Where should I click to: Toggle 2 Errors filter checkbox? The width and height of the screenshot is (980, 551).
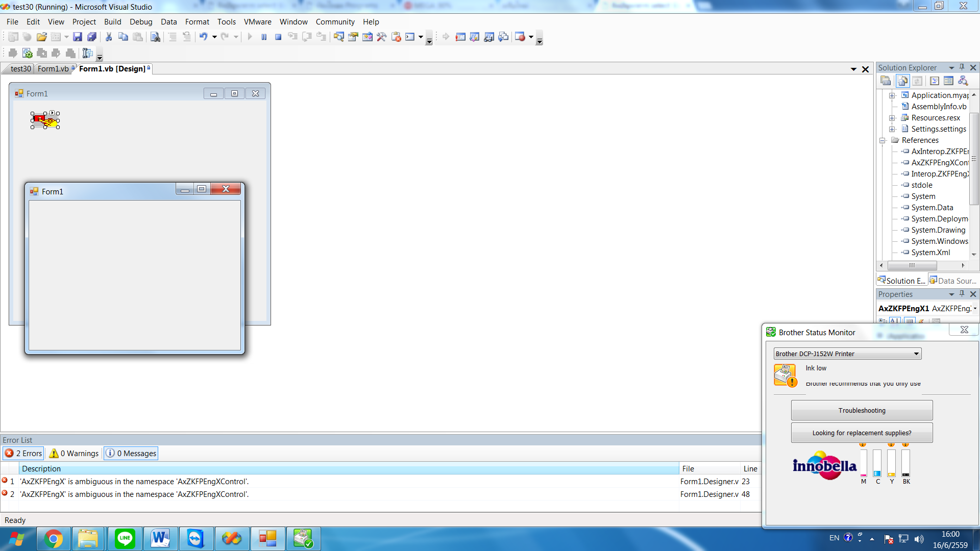pos(23,453)
